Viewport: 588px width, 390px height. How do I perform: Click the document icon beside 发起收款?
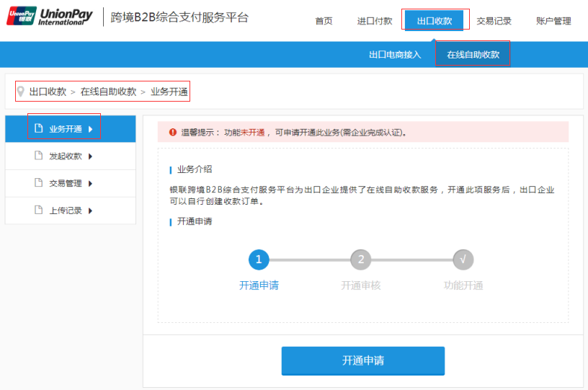point(39,156)
